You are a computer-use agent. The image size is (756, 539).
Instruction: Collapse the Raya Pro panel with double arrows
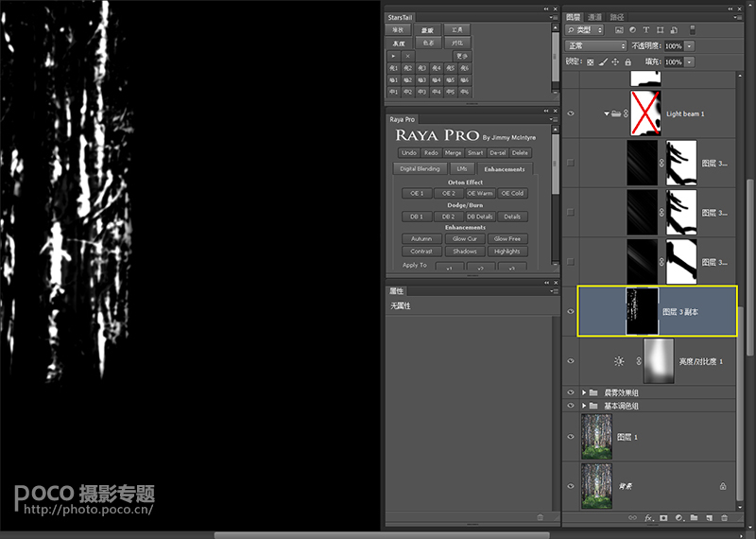coord(546,111)
